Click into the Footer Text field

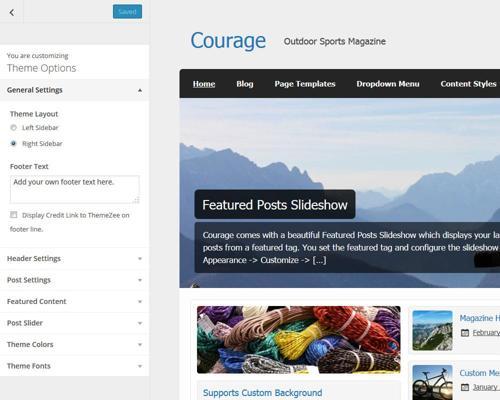click(75, 189)
